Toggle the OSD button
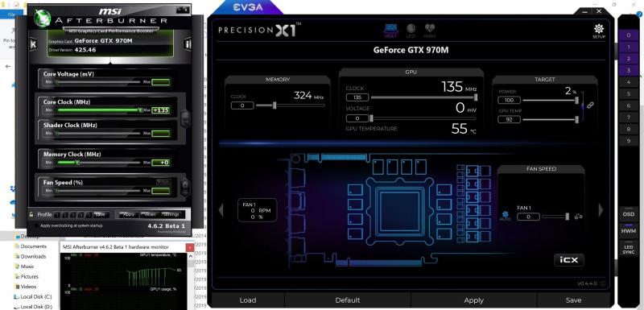The image size is (644, 310). 629,214
